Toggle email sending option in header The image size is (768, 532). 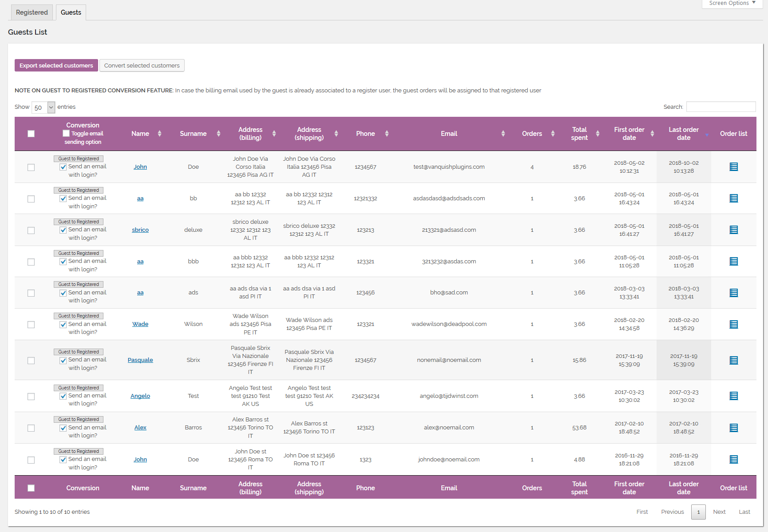coord(66,133)
